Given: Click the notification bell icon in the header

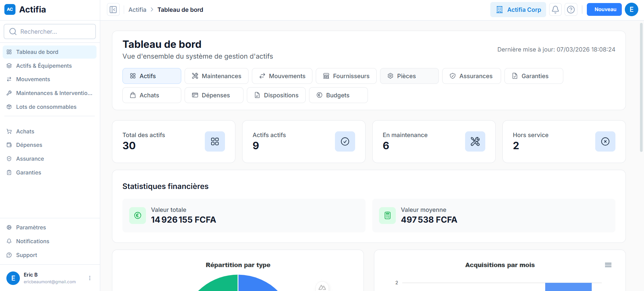Looking at the screenshot, I should [555, 9].
